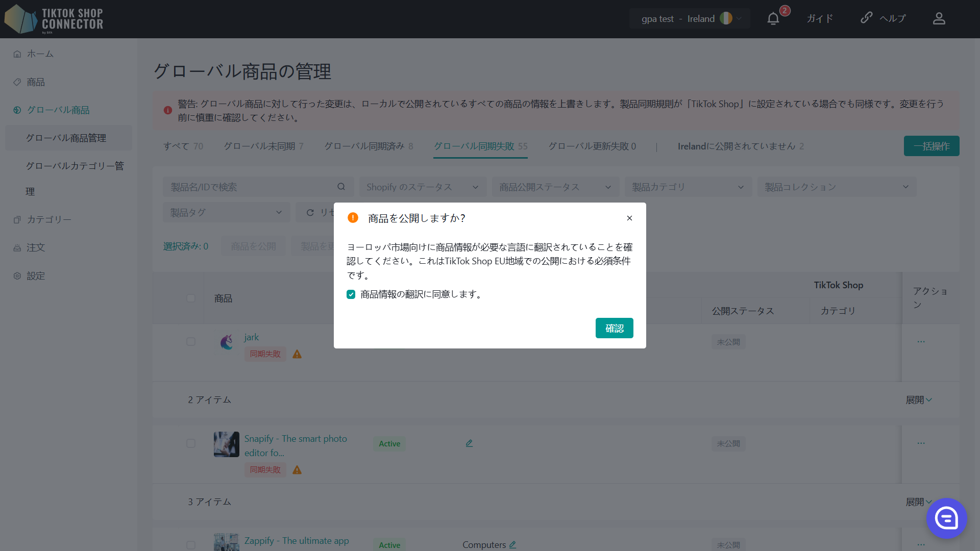Click the tag icon next to 商品
This screenshot has width=980, height=551.
tap(17, 82)
